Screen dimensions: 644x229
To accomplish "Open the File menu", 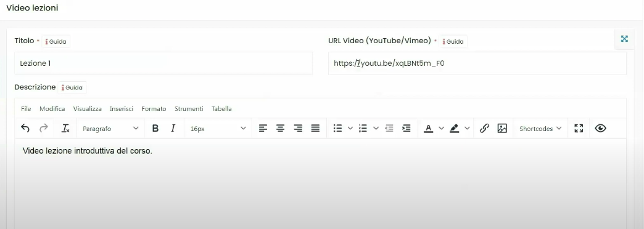I will tap(26, 109).
